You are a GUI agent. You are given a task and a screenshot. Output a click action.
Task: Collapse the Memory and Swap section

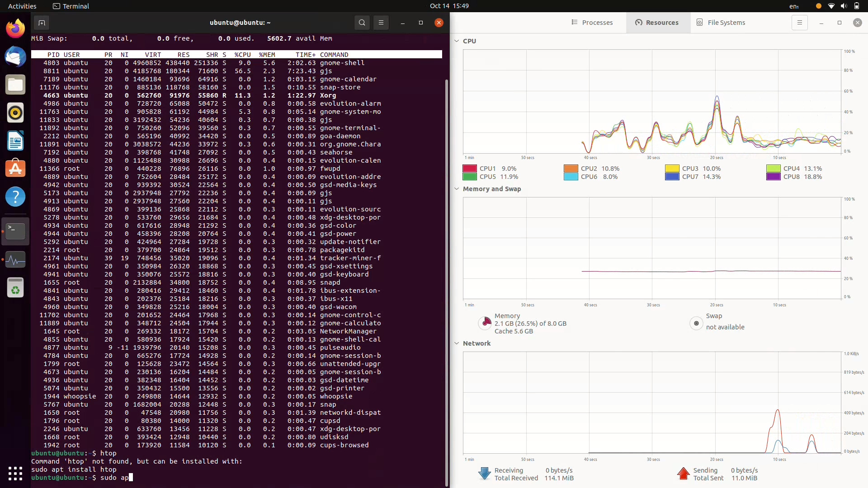(457, 189)
